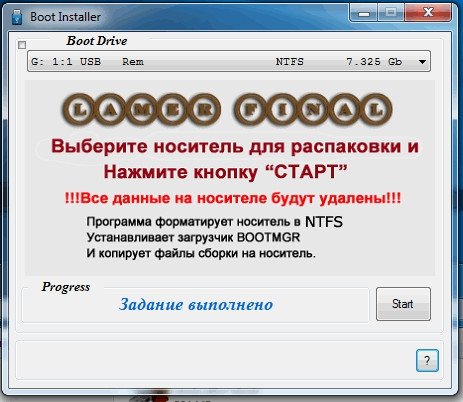463x402 pixels.
Task: Click the 'Нажмите кнопку "СТАРТ"' heading
Action: point(225,172)
